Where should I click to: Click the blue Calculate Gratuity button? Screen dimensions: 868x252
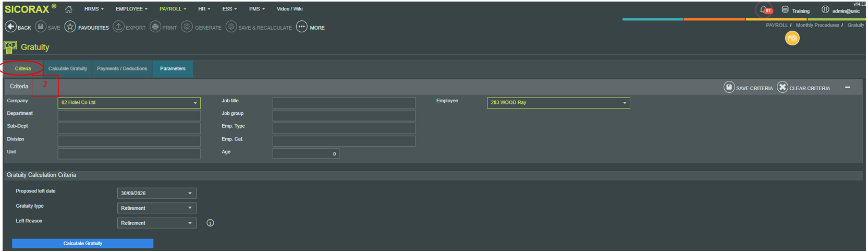(82, 244)
